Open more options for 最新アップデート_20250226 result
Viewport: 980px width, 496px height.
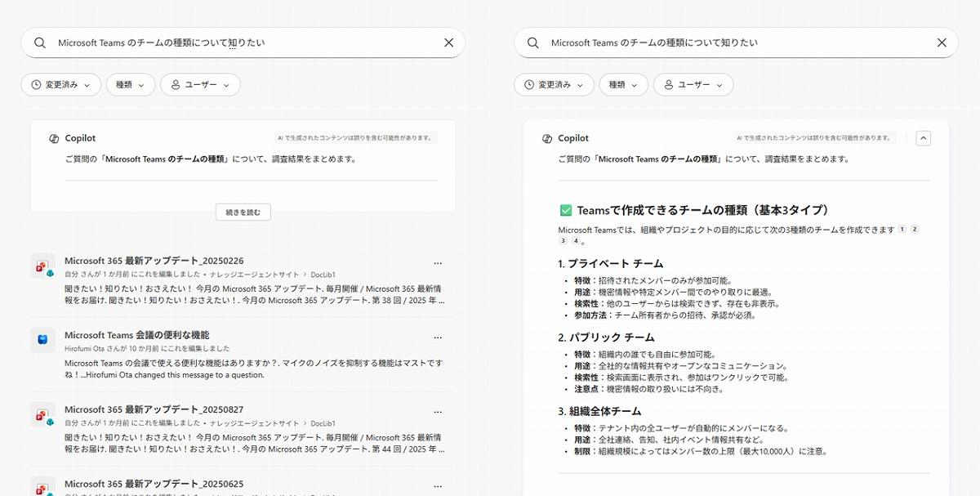click(438, 263)
